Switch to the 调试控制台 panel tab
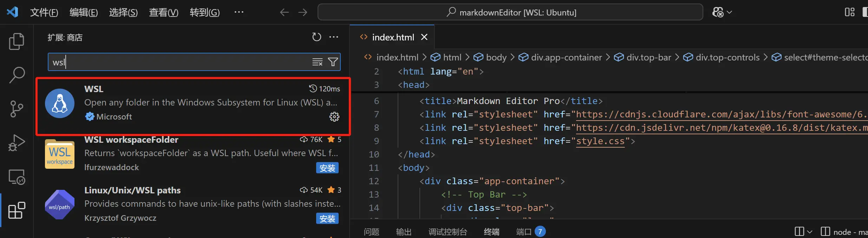The image size is (868, 238). click(x=448, y=232)
